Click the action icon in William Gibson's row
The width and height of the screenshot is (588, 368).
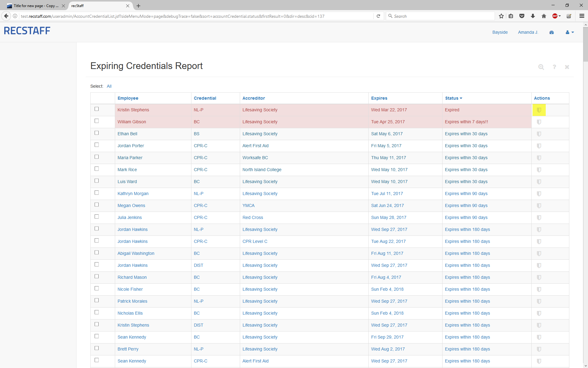point(539,122)
